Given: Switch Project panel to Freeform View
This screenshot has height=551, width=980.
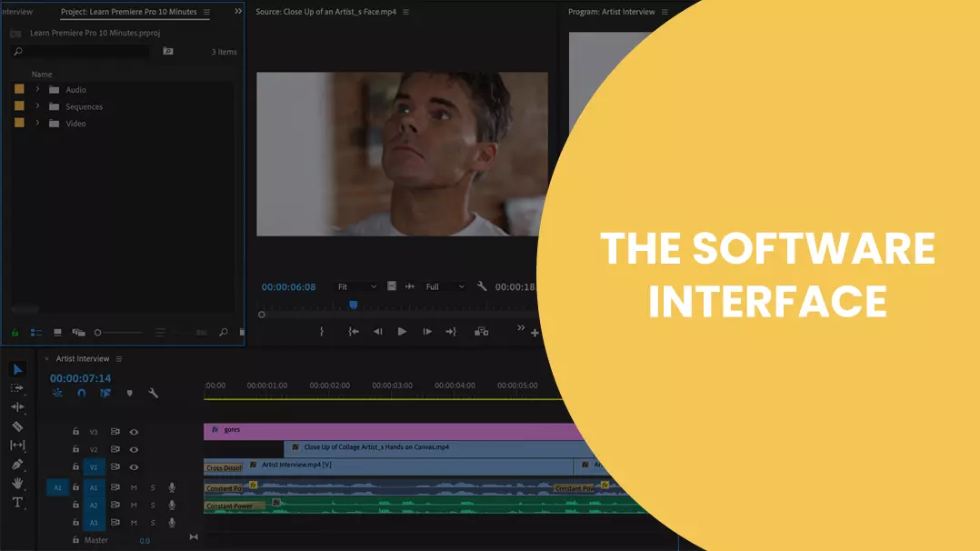Looking at the screenshot, I should (79, 333).
